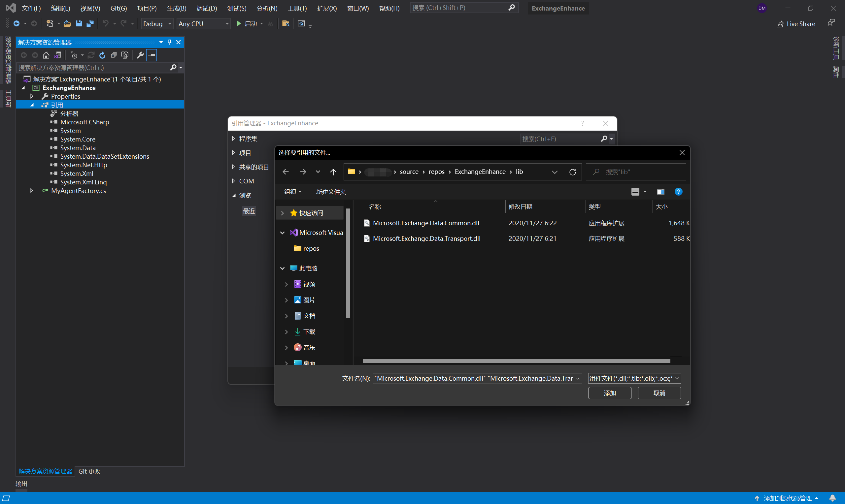Open the view options dropdown arrow
845x504 pixels.
[x=645, y=192]
